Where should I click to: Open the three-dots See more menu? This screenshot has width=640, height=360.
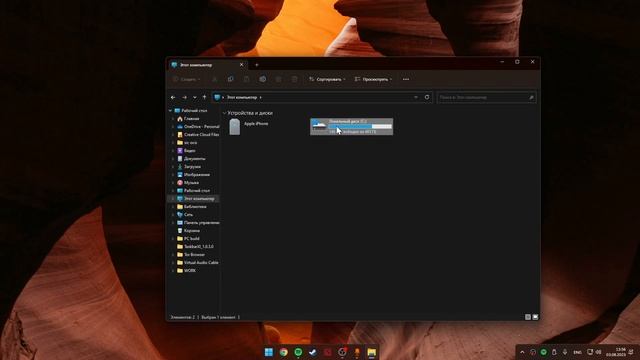tap(406, 79)
